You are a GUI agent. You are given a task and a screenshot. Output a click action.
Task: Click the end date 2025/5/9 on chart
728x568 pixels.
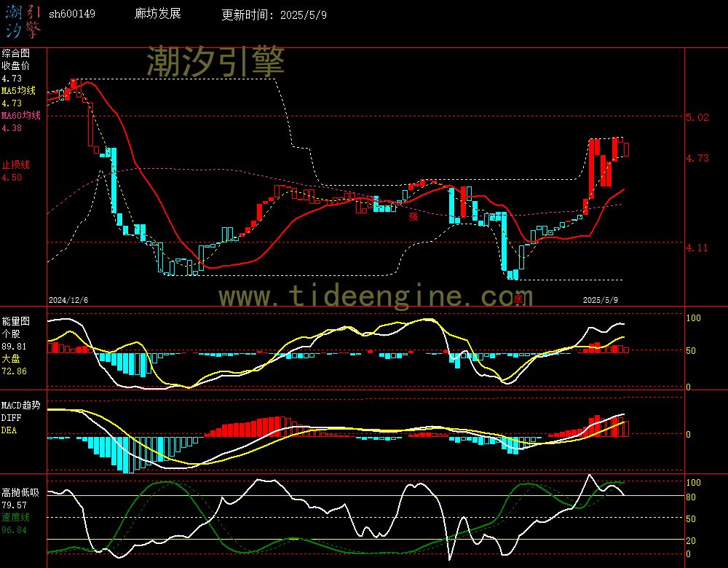601,300
